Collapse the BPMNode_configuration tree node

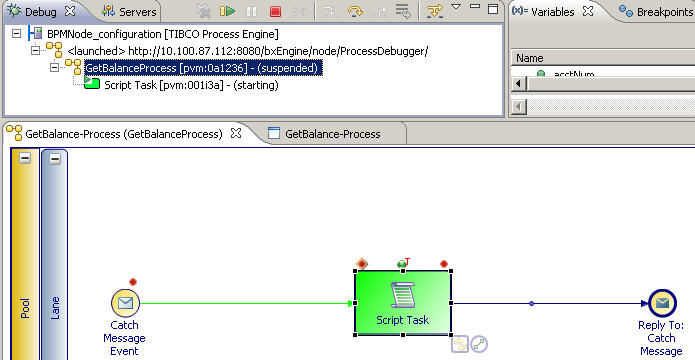(x=16, y=34)
